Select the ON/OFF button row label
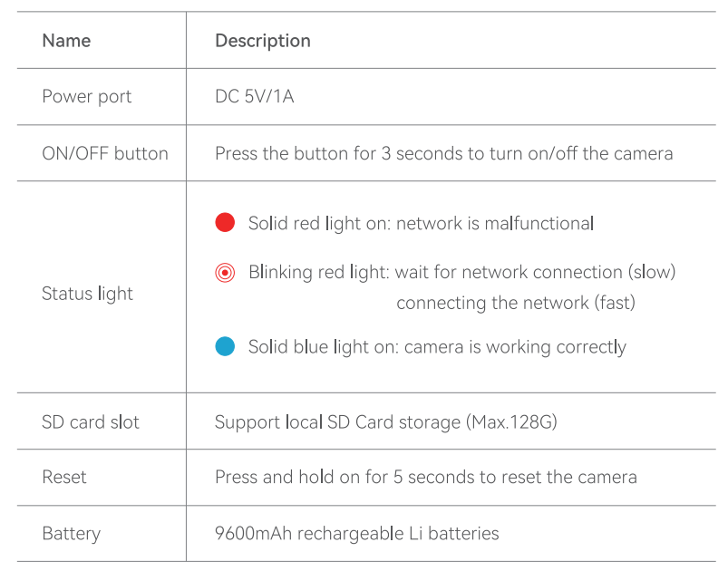Screen dimensions: 728x571 (105, 153)
